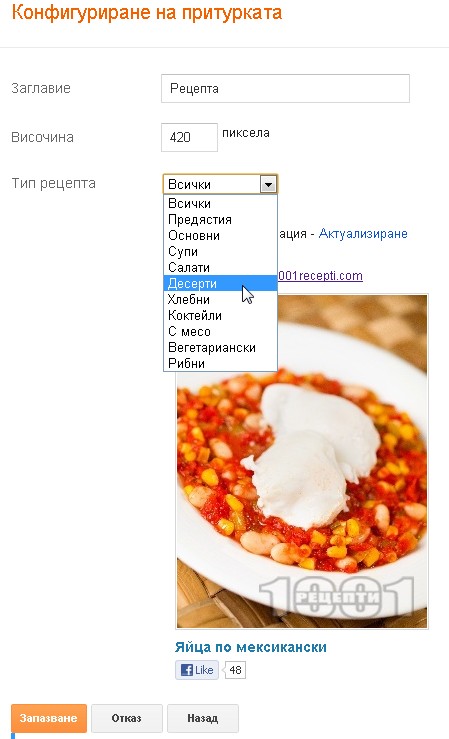This screenshot has width=449, height=739.
Task: Choose Предястия from the dropdown list
Action: point(220,220)
